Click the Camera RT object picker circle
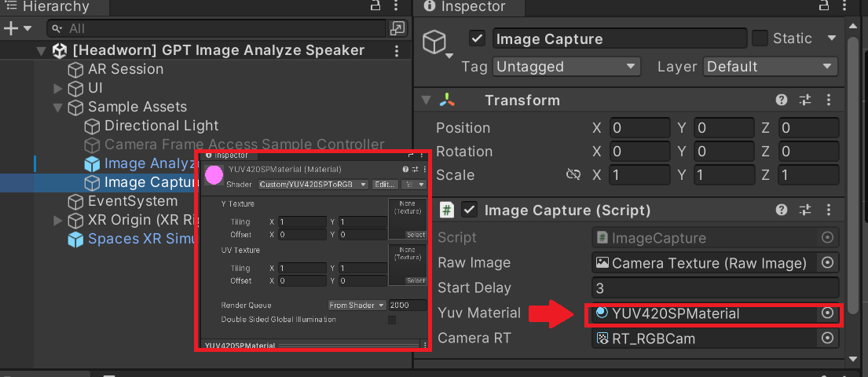 (827, 339)
